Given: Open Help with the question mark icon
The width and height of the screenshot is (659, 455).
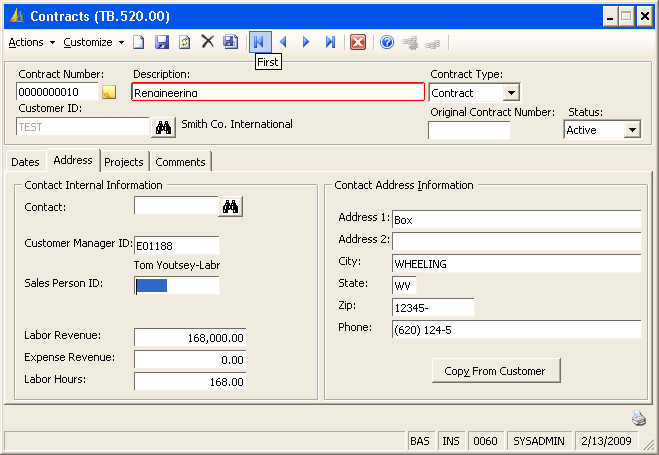Looking at the screenshot, I should (x=387, y=42).
